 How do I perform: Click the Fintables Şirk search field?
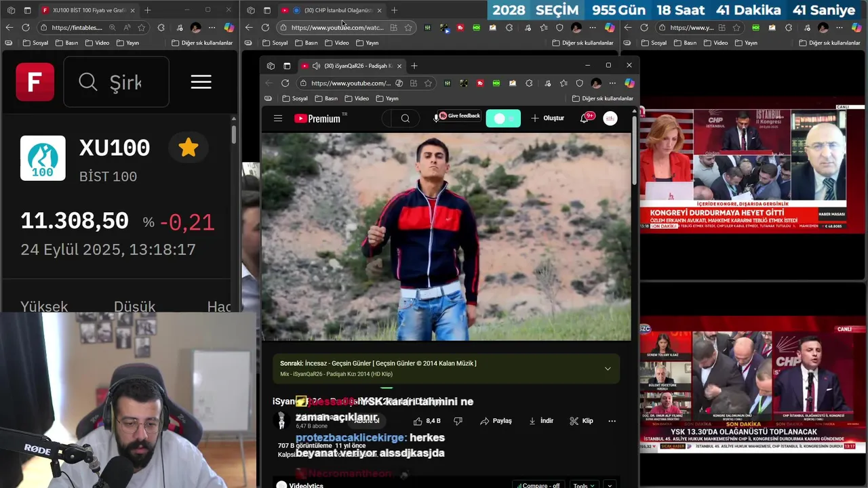(116, 82)
